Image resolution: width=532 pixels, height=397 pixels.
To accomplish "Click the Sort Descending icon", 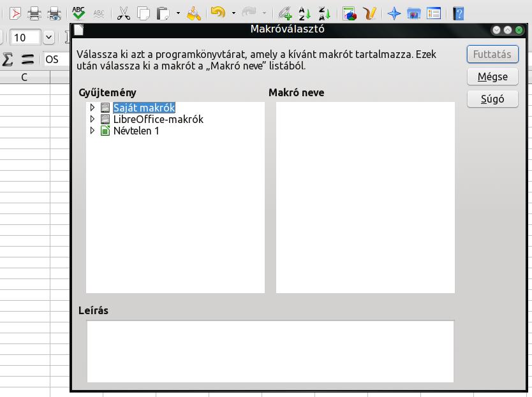I will (324, 13).
